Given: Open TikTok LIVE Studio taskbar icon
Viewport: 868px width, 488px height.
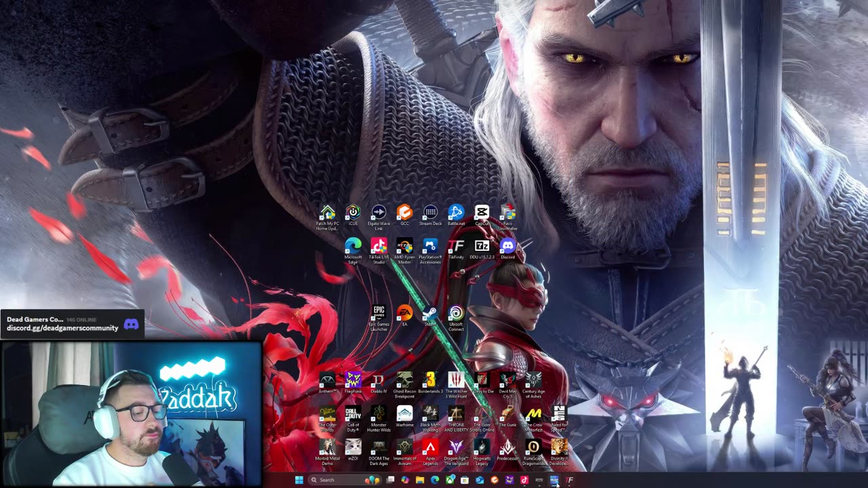Looking at the screenshot, I should click(x=524, y=480).
